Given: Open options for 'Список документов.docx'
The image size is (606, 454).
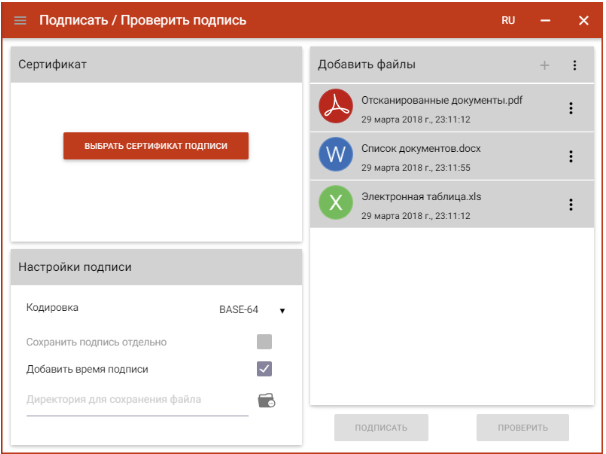Looking at the screenshot, I should pyautogui.click(x=570, y=156).
